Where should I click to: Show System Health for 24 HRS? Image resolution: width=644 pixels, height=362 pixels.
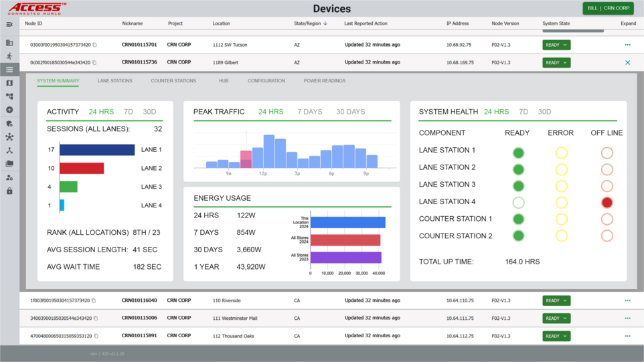496,112
